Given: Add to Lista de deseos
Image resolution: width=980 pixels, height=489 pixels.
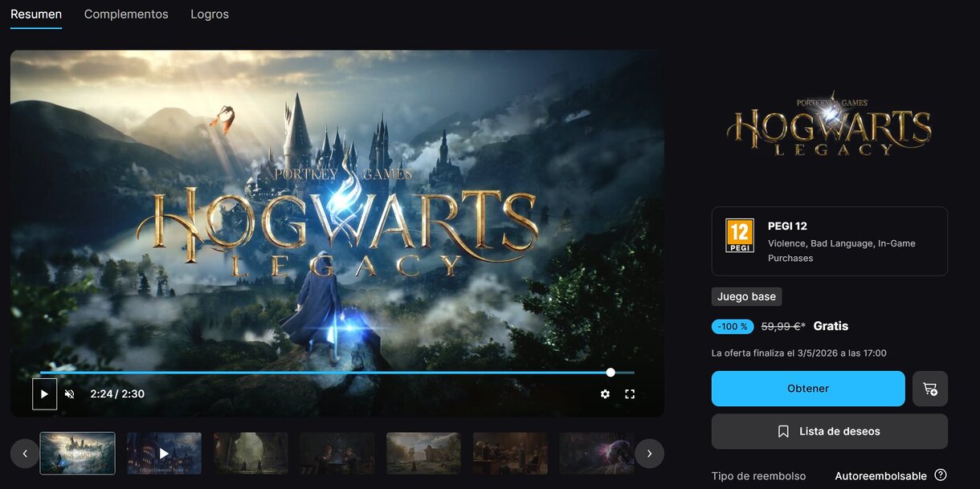Looking at the screenshot, I should pos(830,431).
